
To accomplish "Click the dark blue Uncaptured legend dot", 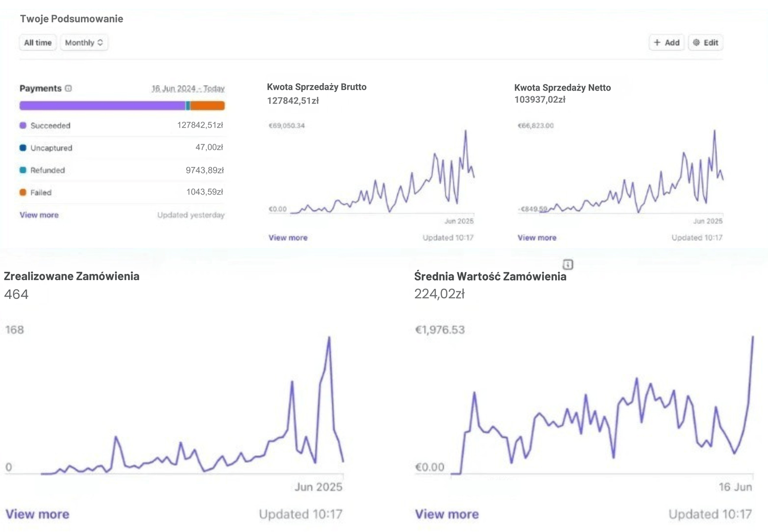I will pyautogui.click(x=23, y=148).
